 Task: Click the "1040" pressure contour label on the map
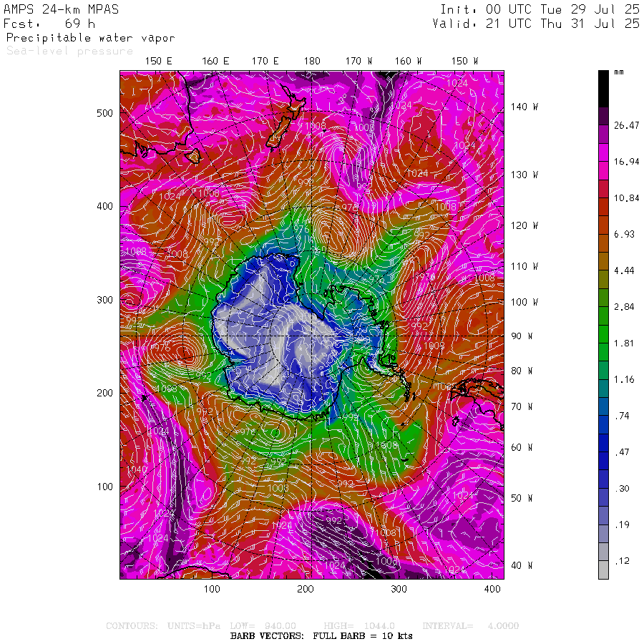(x=137, y=469)
